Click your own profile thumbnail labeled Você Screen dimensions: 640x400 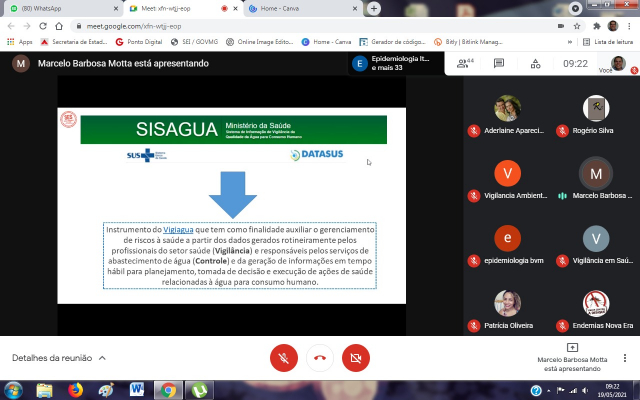618,63
